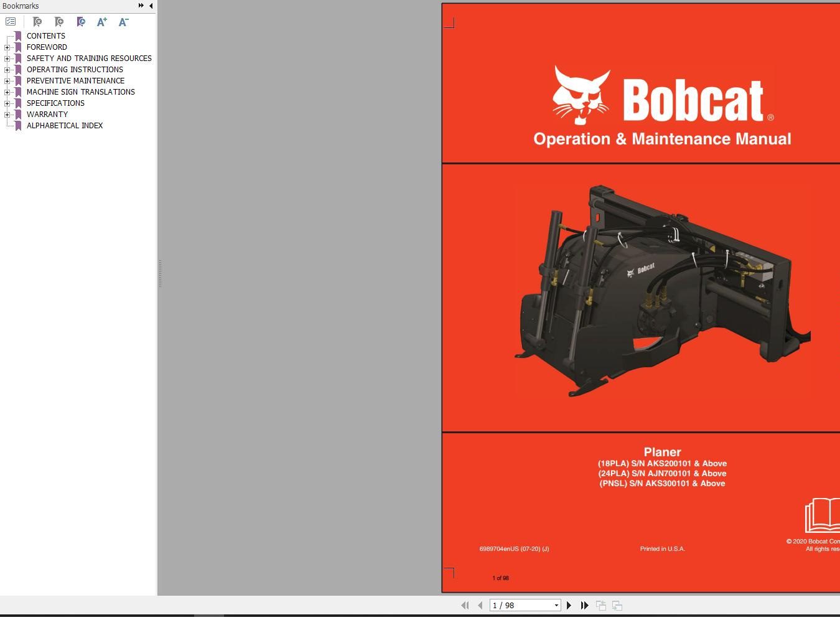Select the MACHINE SIGN TRANSLATIONS bookmark
The image size is (840, 620).
coord(81,92)
